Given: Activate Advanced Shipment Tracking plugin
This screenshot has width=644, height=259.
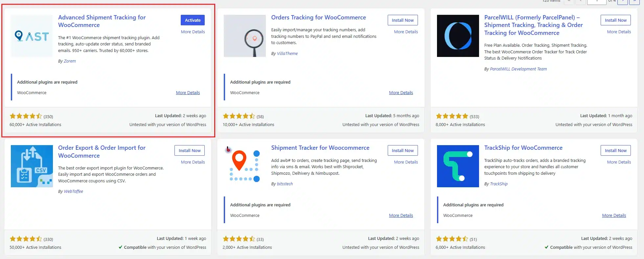Looking at the screenshot, I should pyautogui.click(x=193, y=20).
